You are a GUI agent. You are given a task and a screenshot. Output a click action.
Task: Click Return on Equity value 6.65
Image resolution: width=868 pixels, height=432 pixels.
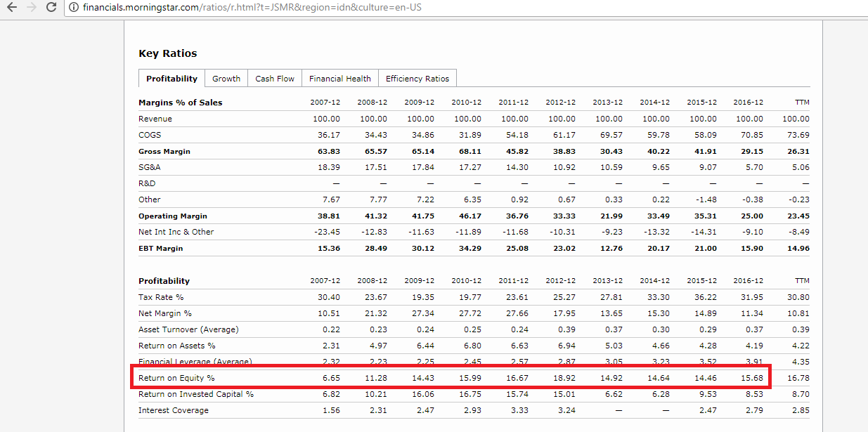(330, 378)
